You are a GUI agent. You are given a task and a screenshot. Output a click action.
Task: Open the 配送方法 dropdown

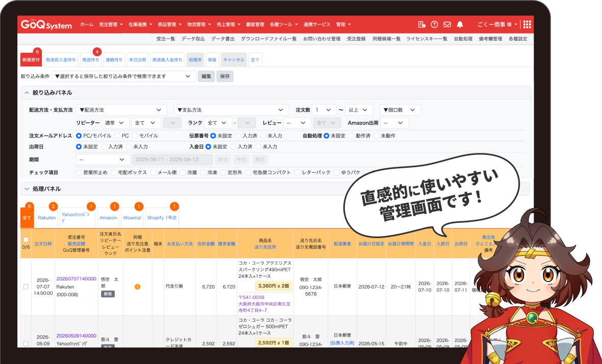pos(121,110)
